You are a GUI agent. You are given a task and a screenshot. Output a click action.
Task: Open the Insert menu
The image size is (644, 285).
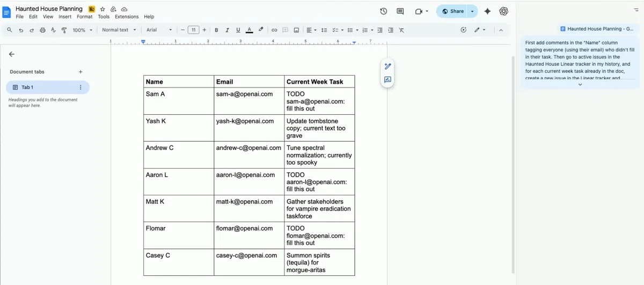tap(65, 17)
